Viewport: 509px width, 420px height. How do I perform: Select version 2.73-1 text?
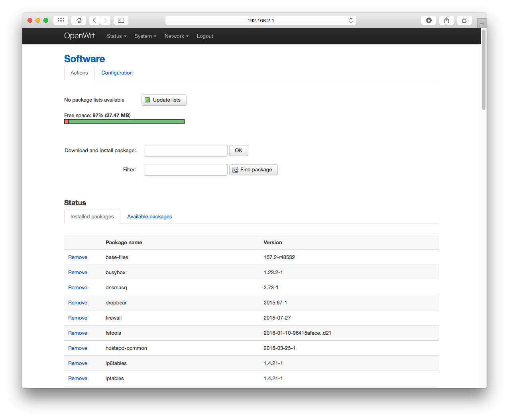pos(271,288)
